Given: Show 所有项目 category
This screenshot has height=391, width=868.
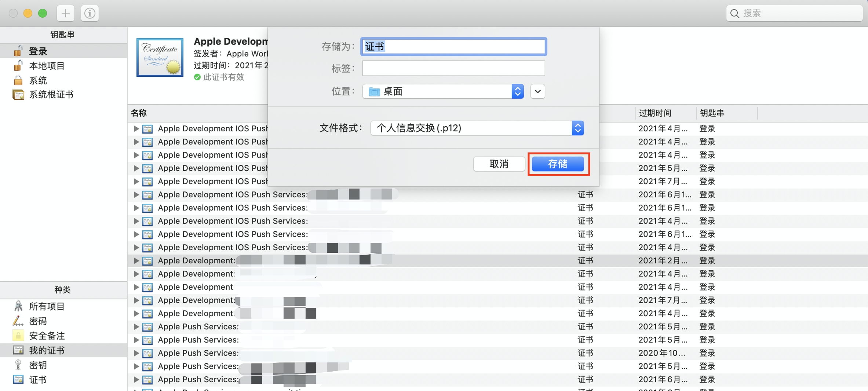Looking at the screenshot, I should pos(47,306).
